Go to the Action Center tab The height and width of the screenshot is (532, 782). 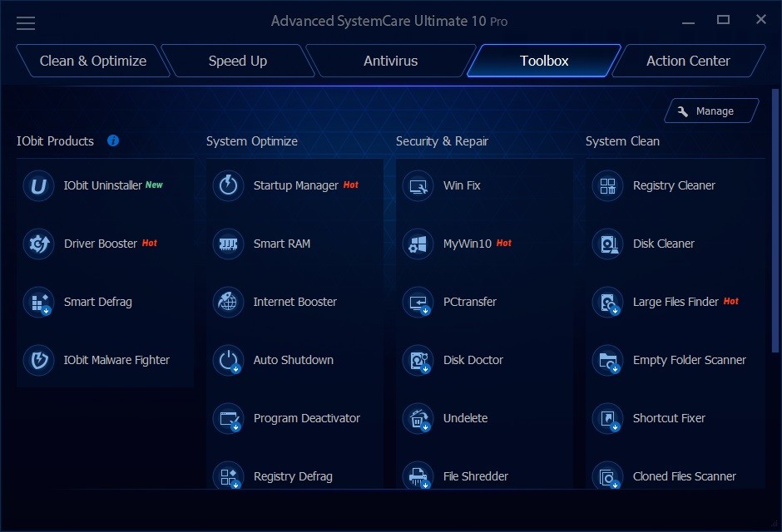688,61
